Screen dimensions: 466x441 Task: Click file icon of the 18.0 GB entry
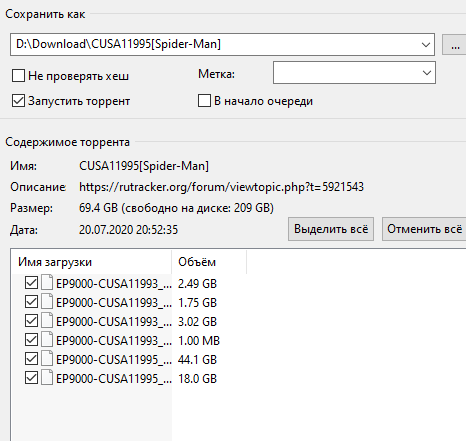47,378
